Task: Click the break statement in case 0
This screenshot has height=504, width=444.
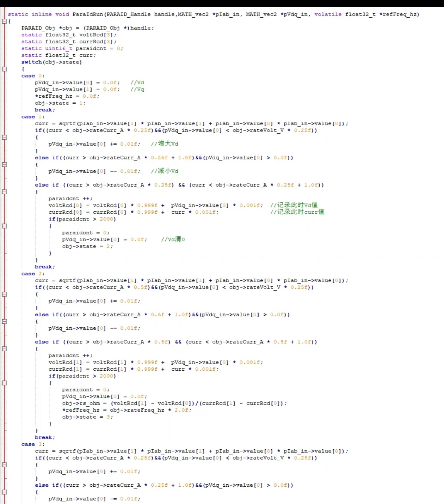Action: coord(45,110)
